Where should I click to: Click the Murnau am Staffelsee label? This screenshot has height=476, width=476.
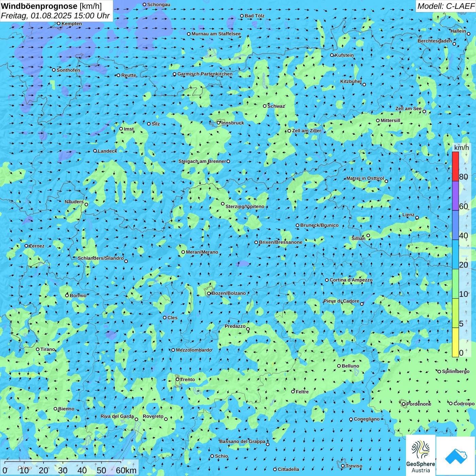tap(216, 34)
